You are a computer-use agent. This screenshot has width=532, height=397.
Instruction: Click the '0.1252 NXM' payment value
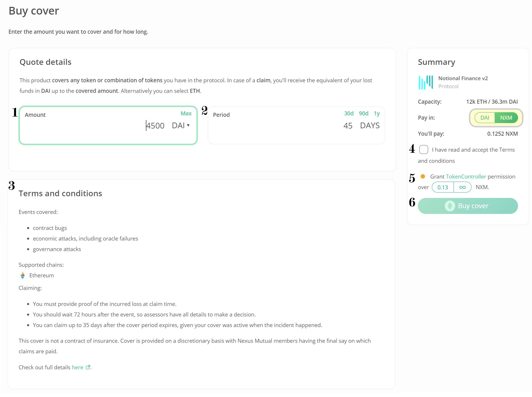[x=502, y=134]
